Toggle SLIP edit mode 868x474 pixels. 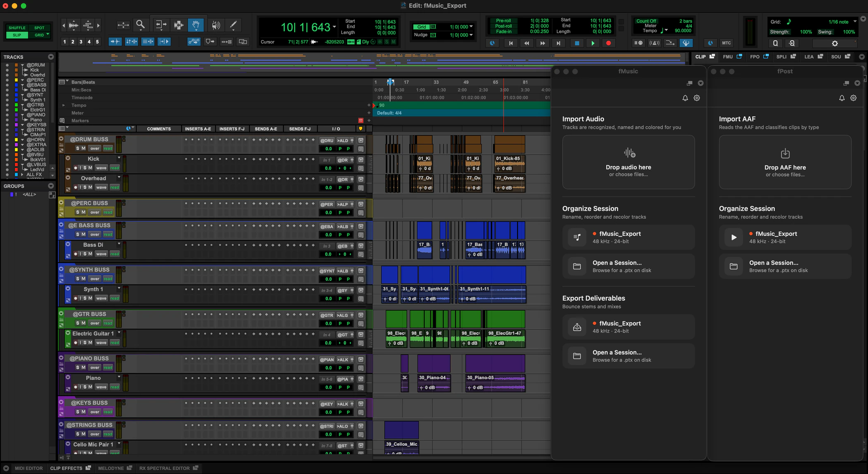pos(17,35)
